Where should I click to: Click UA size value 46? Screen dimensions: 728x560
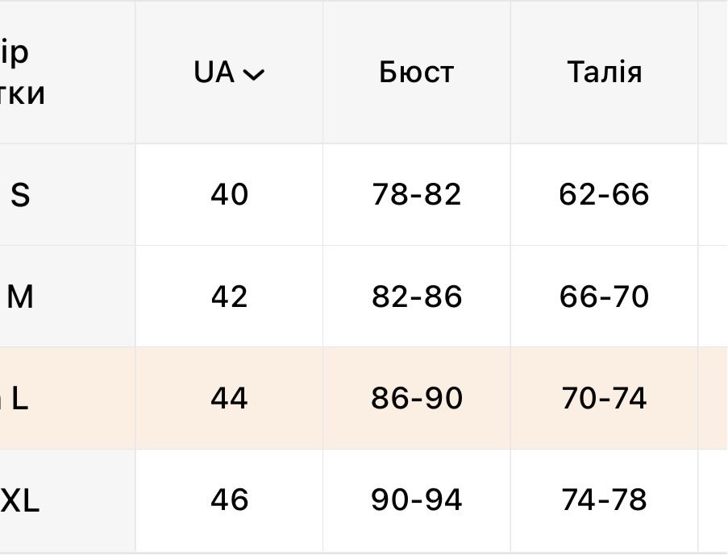pyautogui.click(x=229, y=500)
